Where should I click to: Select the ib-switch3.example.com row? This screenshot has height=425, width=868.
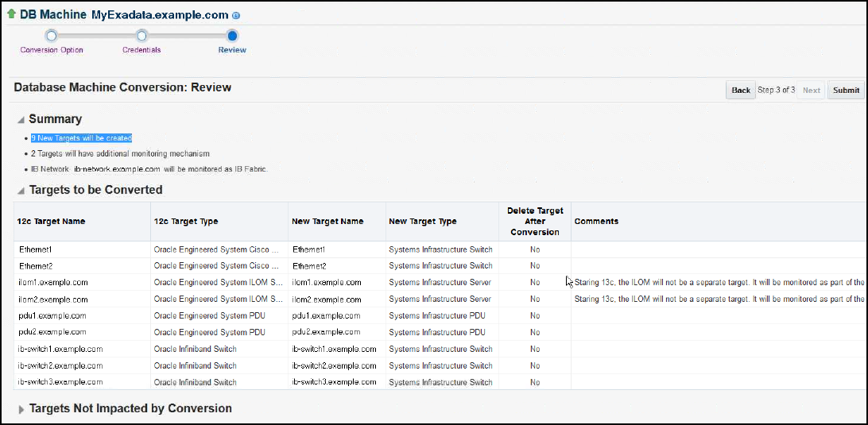point(440,382)
